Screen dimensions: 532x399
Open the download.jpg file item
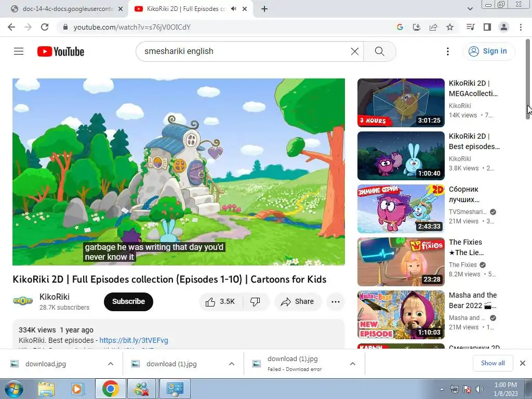46,364
